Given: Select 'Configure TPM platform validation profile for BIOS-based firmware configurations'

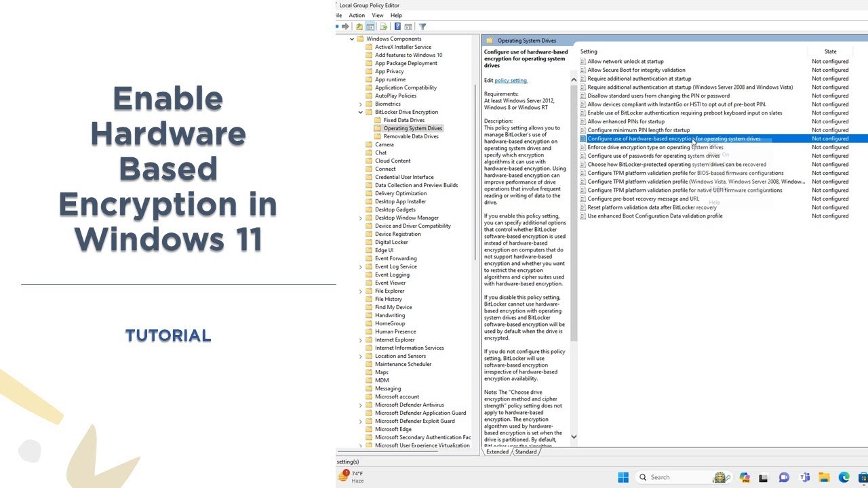Looking at the screenshot, I should coord(686,173).
